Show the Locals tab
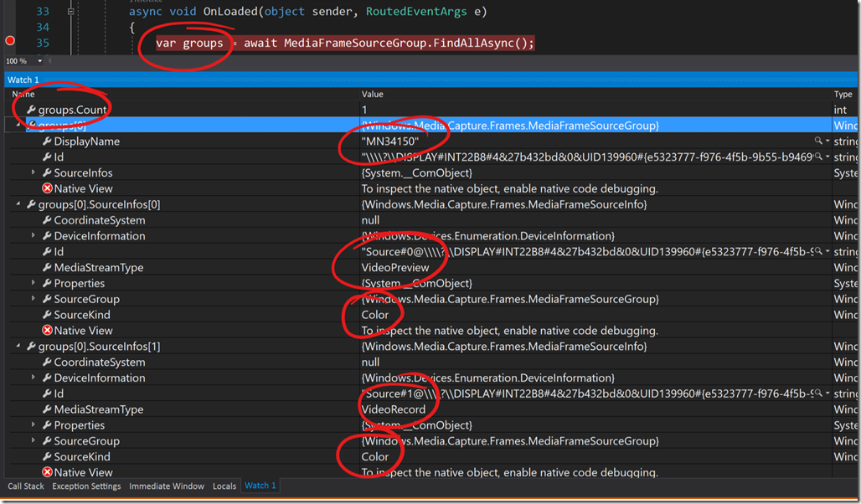Screen dimensions: 861x504 [x=224, y=486]
